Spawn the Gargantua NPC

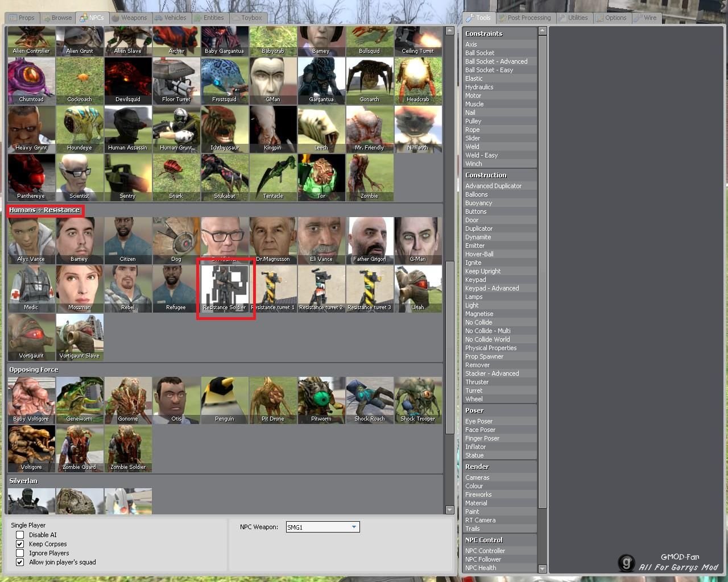[321, 81]
